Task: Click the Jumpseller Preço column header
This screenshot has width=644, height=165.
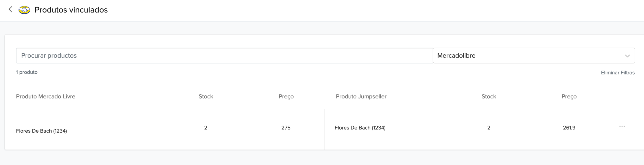Action: (569, 97)
